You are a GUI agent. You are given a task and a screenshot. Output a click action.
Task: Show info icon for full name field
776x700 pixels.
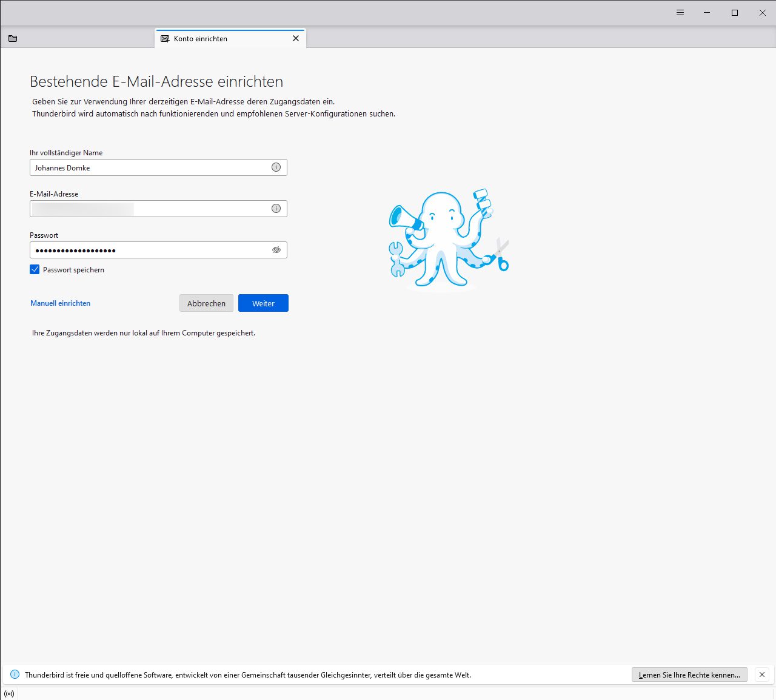click(x=276, y=167)
